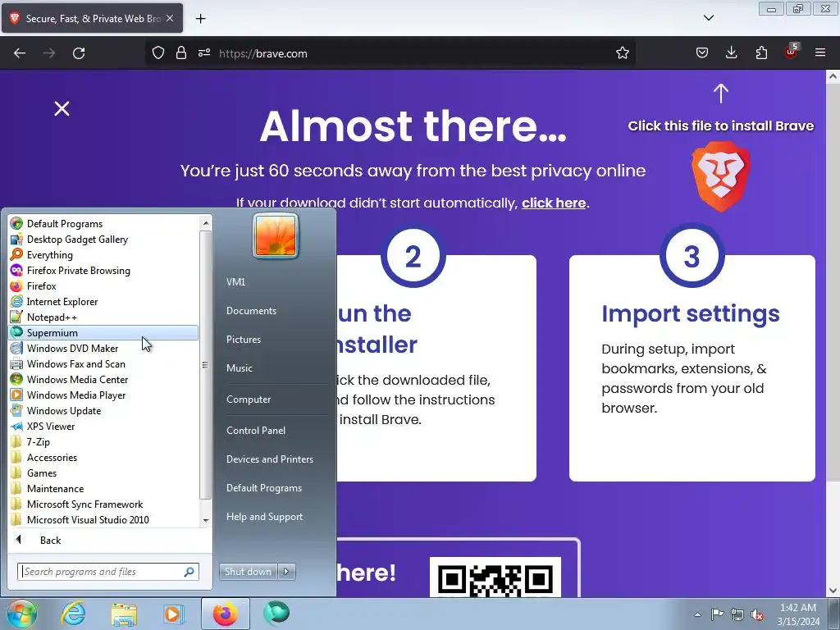Go back with the Firefox back arrow
This screenshot has height=630, width=840.
coord(20,53)
